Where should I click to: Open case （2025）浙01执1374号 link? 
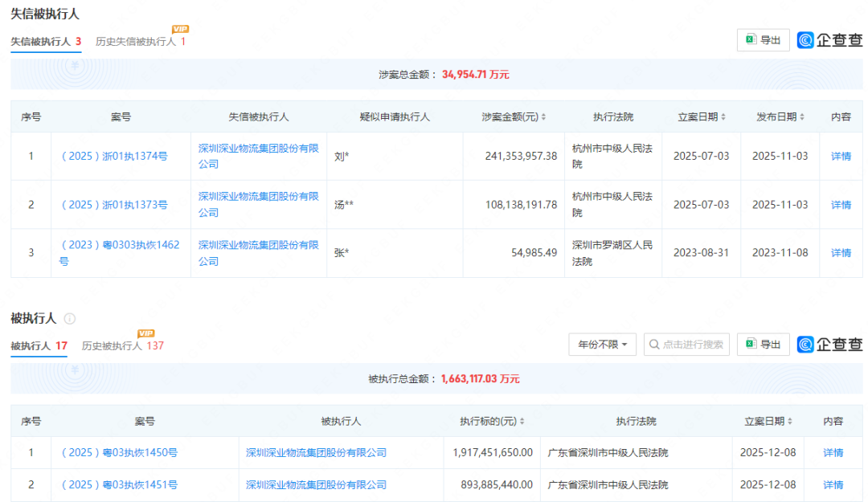click(114, 157)
